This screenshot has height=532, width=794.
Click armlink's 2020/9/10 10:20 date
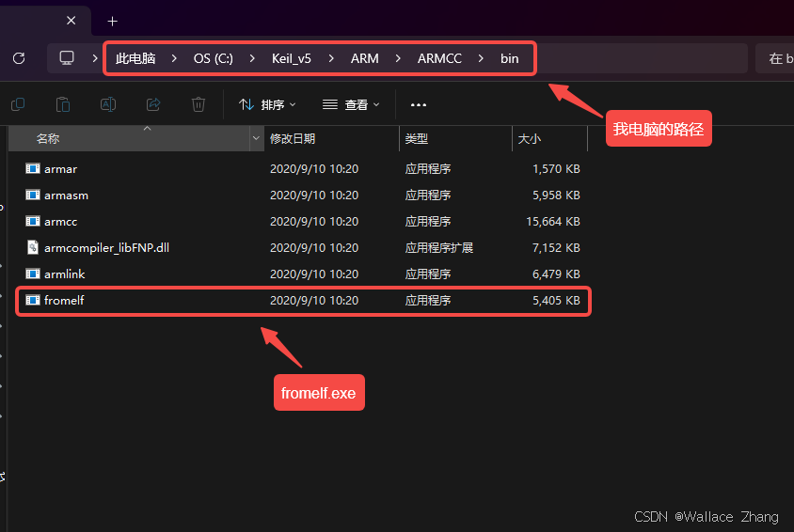click(x=314, y=274)
